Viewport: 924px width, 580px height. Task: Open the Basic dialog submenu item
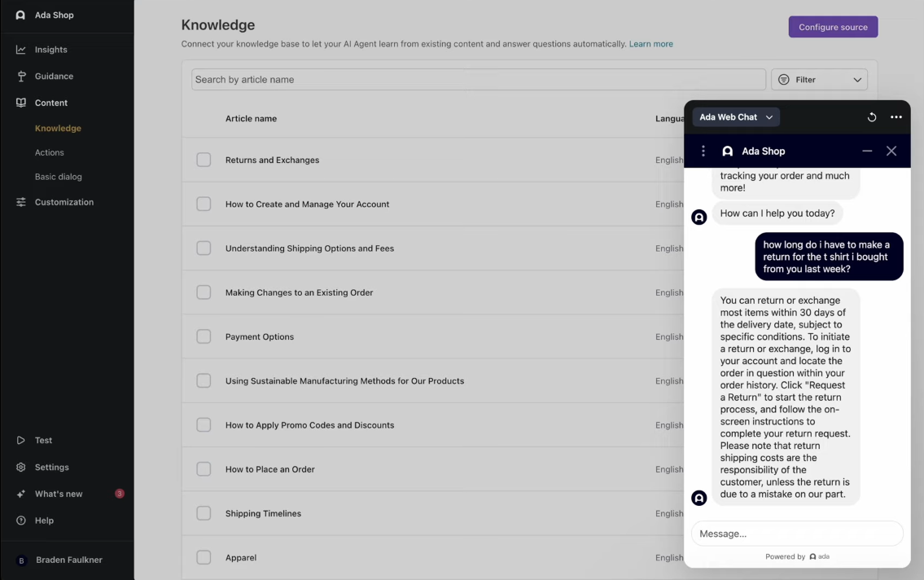click(x=59, y=176)
